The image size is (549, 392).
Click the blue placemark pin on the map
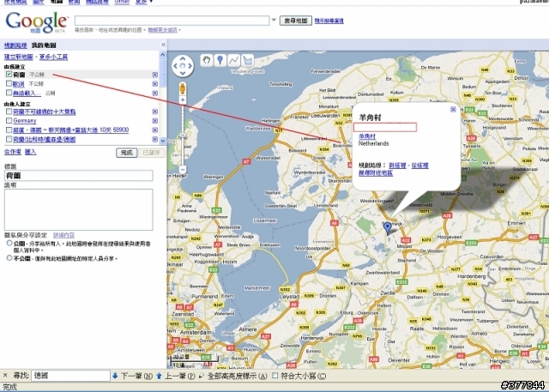click(388, 228)
